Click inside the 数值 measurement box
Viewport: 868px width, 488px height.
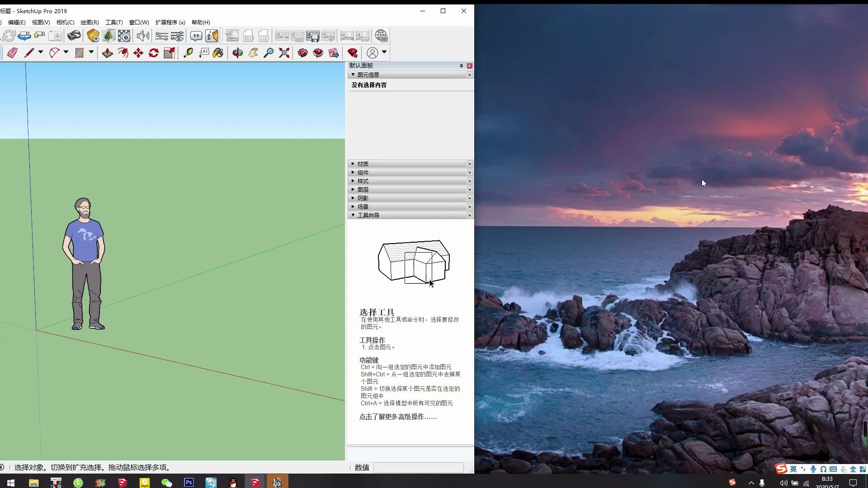pos(418,468)
